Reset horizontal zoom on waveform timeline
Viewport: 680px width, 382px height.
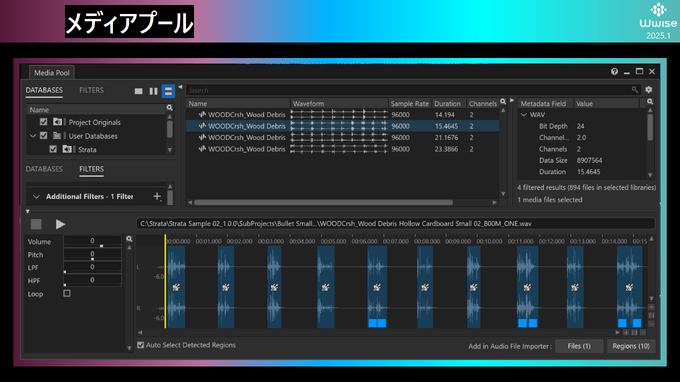634,333
